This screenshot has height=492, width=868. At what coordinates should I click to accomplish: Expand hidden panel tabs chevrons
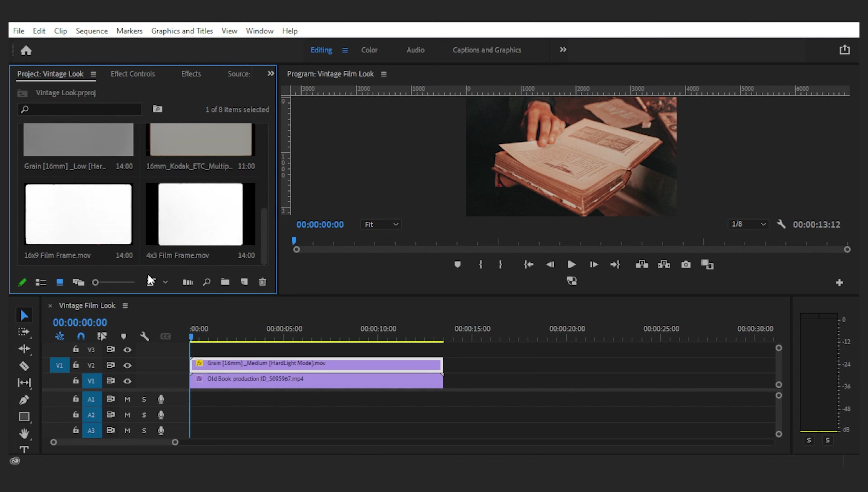[271, 73]
